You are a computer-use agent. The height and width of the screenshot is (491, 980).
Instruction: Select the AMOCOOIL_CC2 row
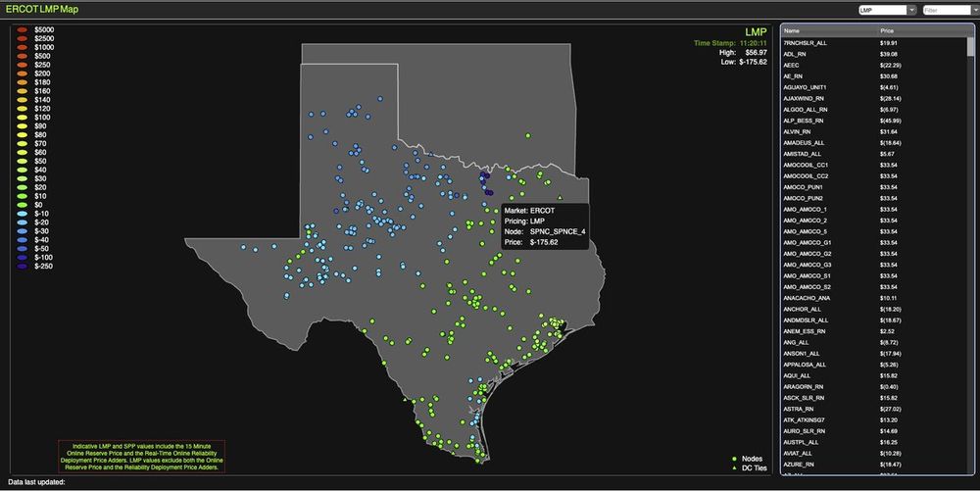874,176
